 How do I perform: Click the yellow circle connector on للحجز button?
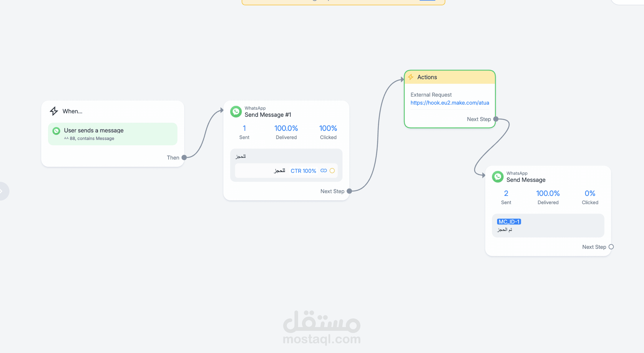pos(332,171)
